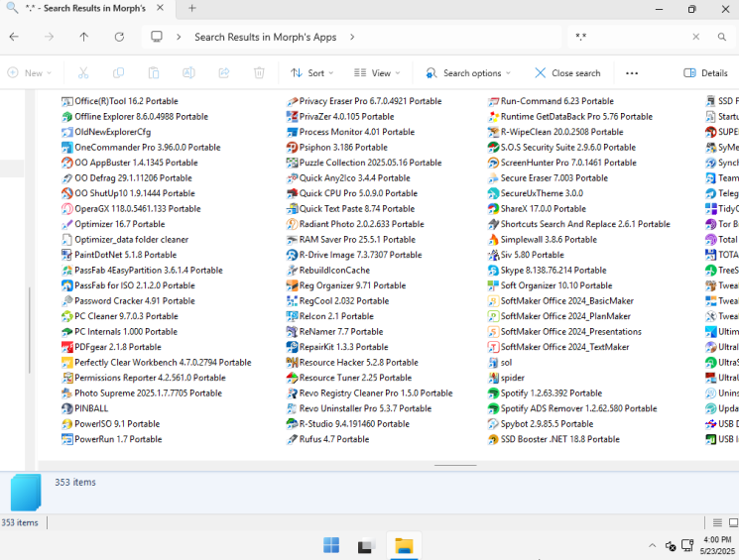Click the Copy toolbar icon

tap(118, 73)
